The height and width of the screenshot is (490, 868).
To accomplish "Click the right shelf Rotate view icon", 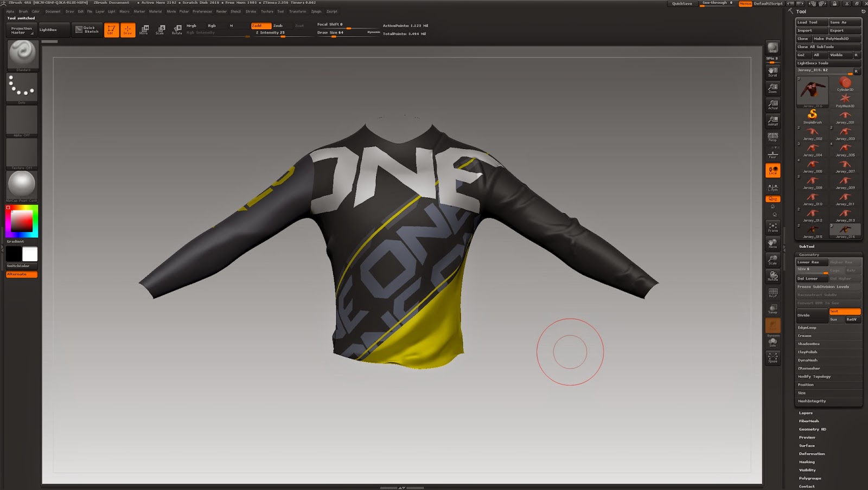I will pos(773,276).
